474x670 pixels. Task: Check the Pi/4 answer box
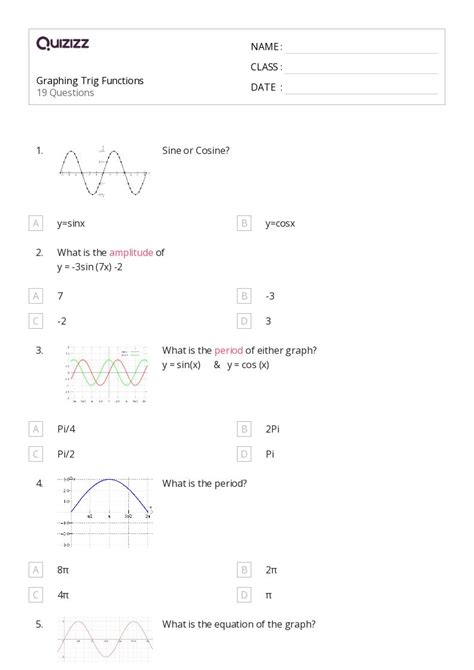[x=36, y=429]
